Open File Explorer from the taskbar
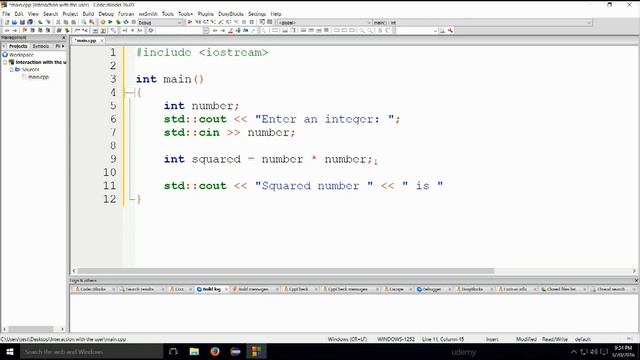Image resolution: width=640 pixels, height=360 pixels. click(x=194, y=351)
